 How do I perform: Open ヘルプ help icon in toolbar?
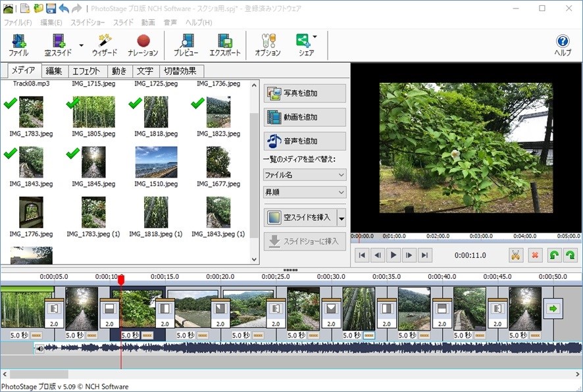pyautogui.click(x=563, y=45)
